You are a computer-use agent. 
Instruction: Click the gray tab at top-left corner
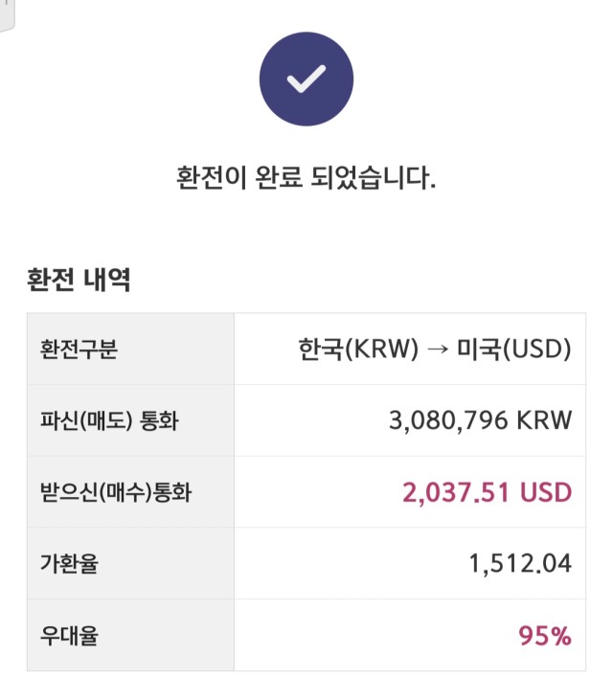7,15
